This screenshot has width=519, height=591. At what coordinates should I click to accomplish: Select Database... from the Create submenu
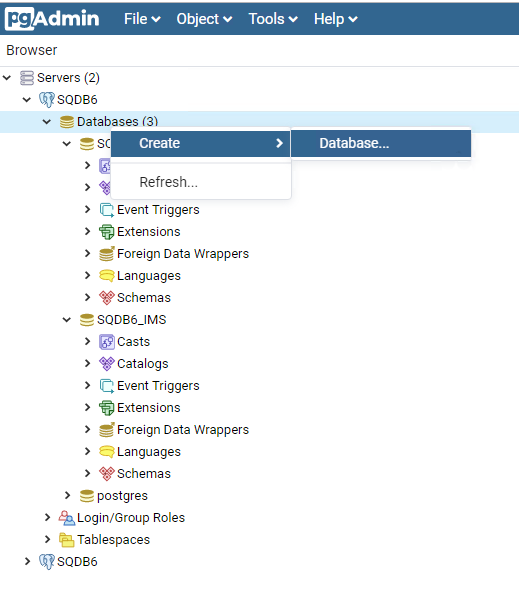(x=381, y=143)
